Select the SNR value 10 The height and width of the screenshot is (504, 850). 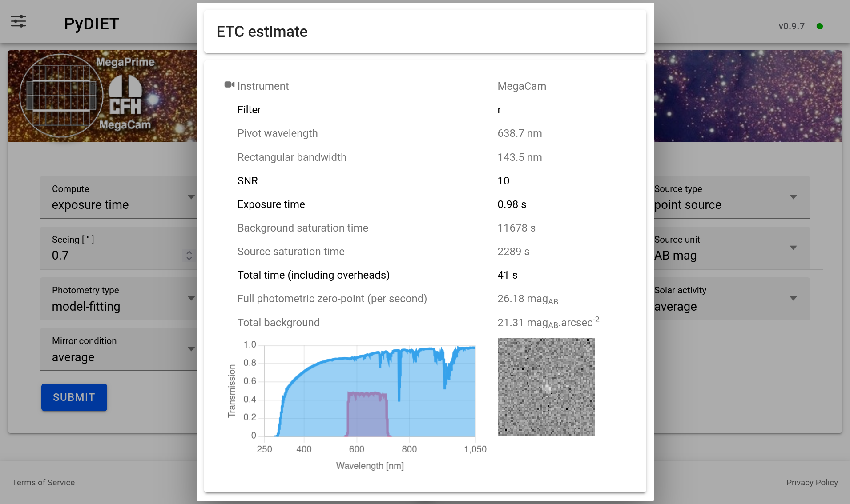tap(503, 181)
